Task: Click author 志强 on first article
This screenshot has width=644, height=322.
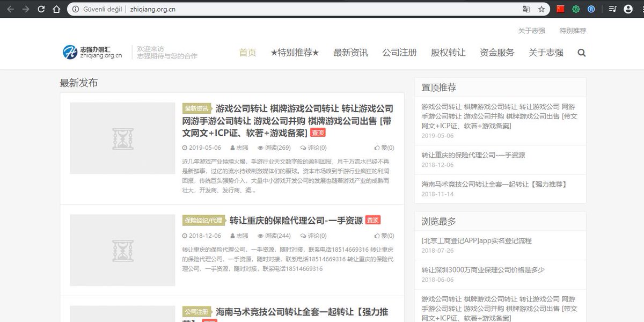Action: (239, 148)
